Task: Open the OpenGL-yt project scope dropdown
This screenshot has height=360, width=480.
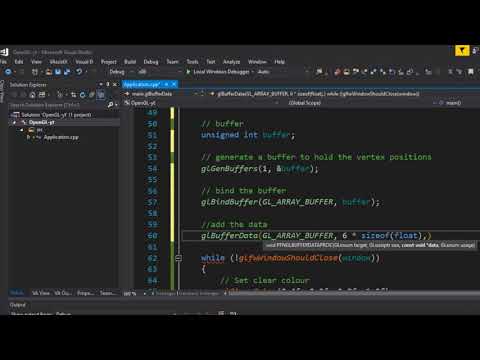Action: 200,103
